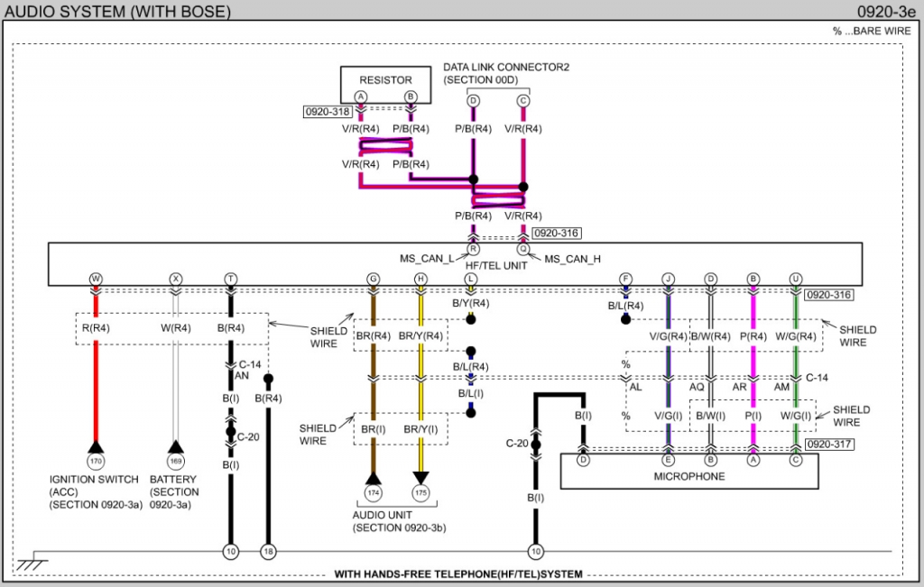Click HF/TEL unit pin W circle

[96, 280]
